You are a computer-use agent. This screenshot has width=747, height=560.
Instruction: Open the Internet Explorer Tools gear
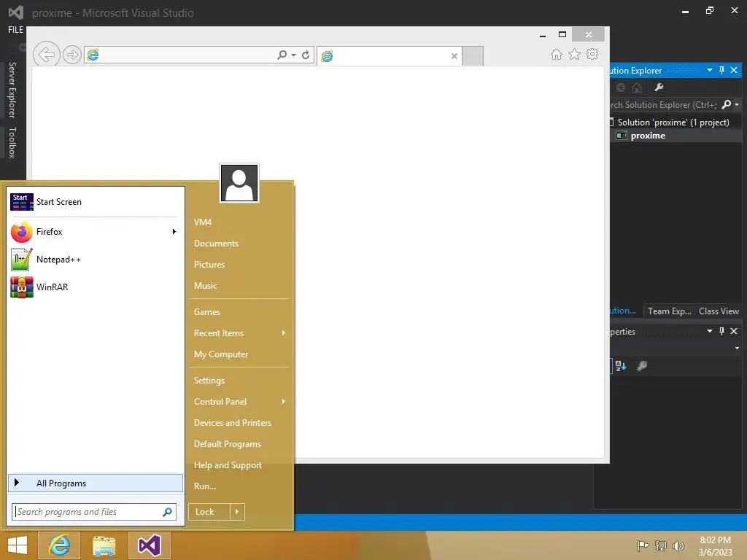pos(592,54)
